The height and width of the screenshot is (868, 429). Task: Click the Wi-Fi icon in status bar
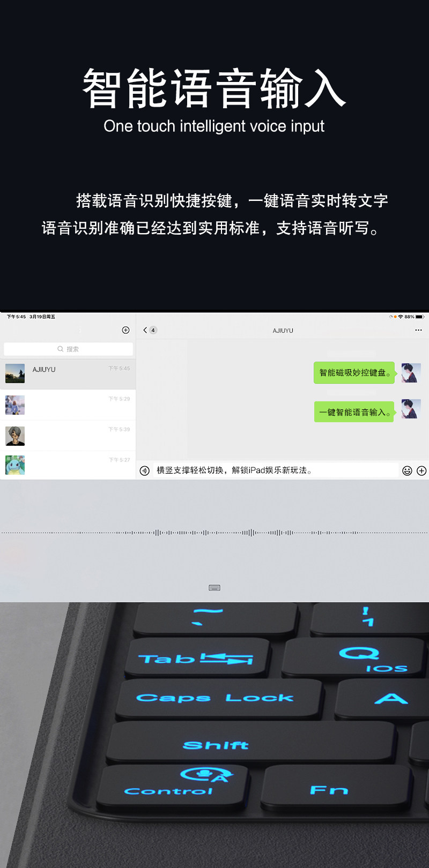tap(400, 317)
